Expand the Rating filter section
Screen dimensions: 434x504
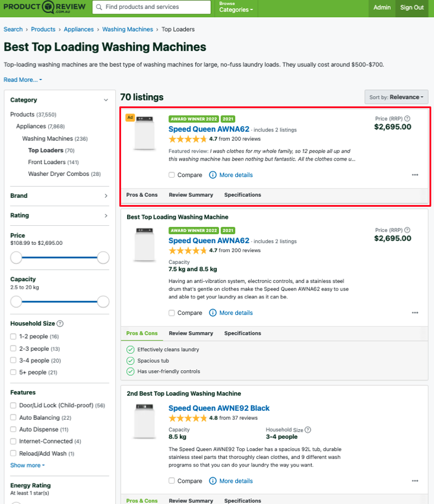point(106,216)
